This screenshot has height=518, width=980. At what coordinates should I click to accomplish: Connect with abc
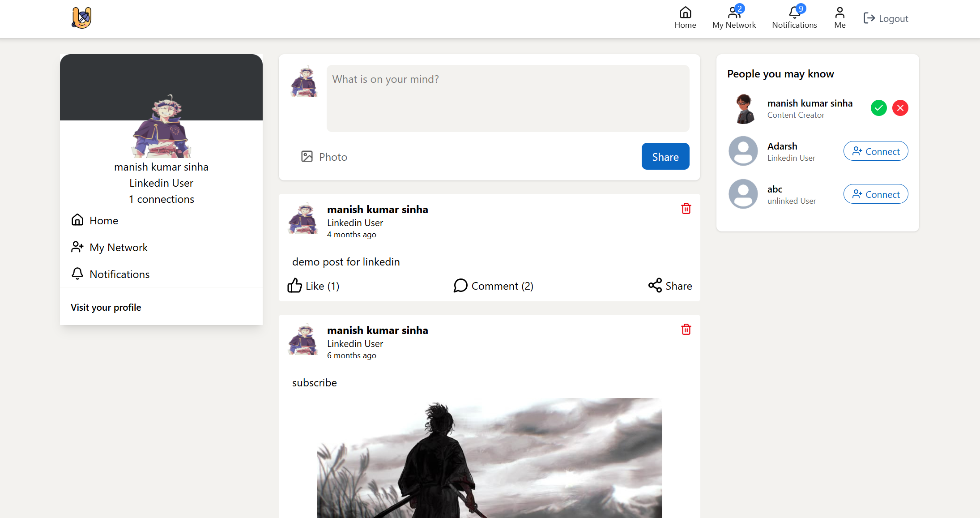875,194
